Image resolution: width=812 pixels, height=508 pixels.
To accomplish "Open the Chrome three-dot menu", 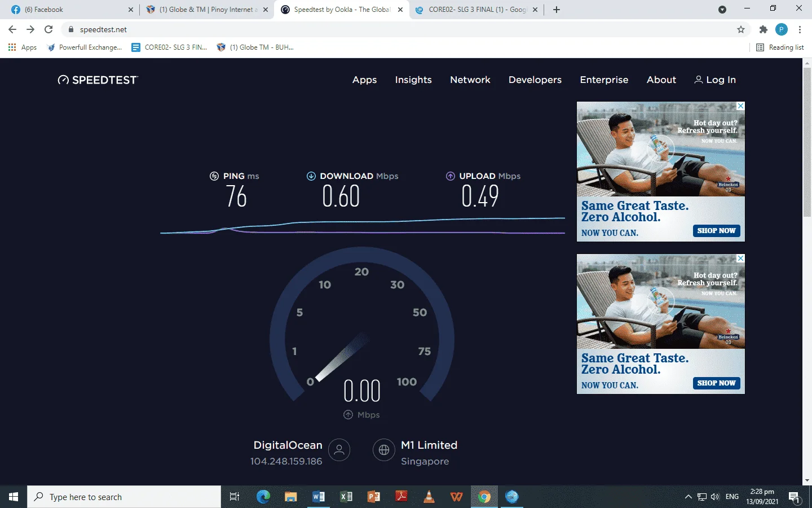I will point(800,29).
